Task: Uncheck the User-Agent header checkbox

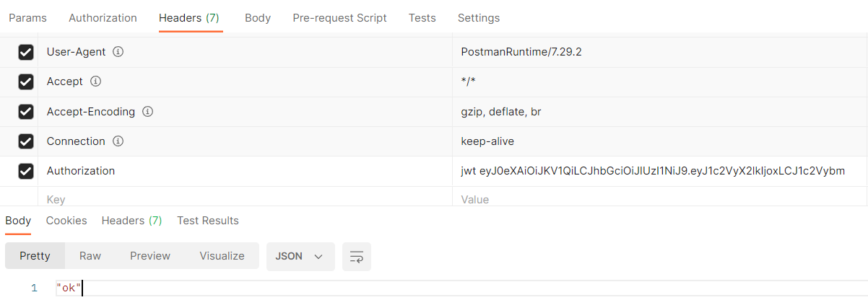Action: pyautogui.click(x=26, y=52)
